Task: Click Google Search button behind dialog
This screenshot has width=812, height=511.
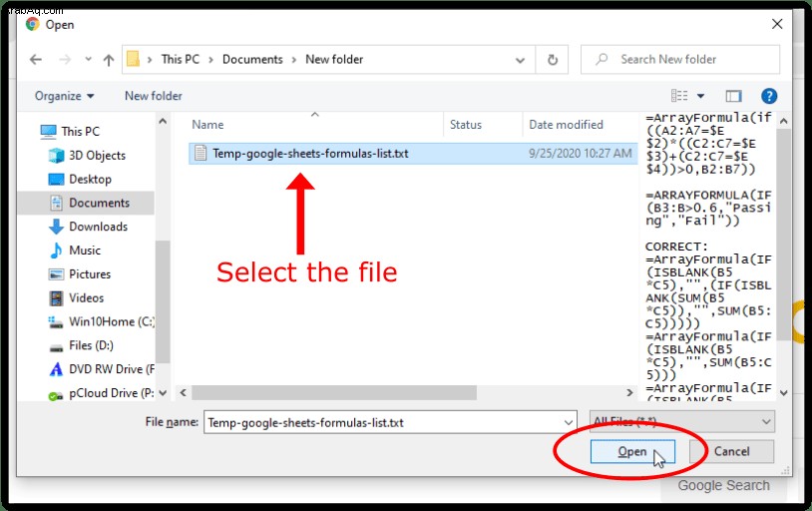Action: click(x=723, y=486)
